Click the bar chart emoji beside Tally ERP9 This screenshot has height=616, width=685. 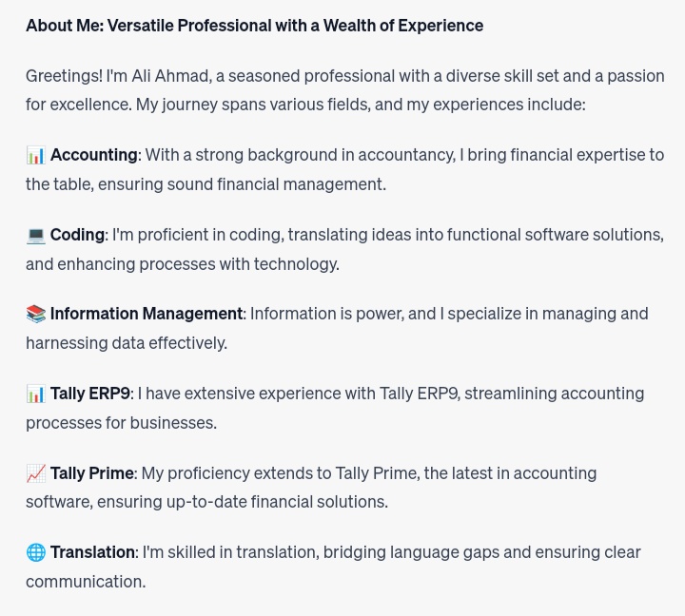(x=36, y=394)
